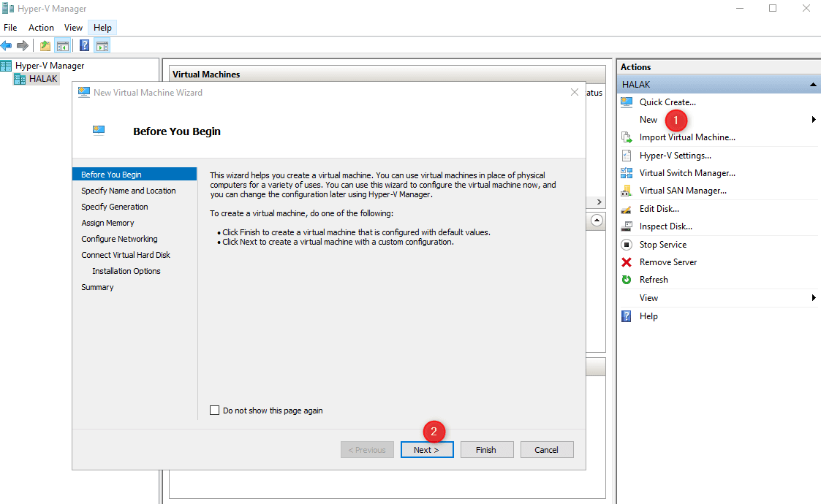Viewport: 821px width, 504px height.
Task: Go to Installation Options step
Action: (x=126, y=271)
